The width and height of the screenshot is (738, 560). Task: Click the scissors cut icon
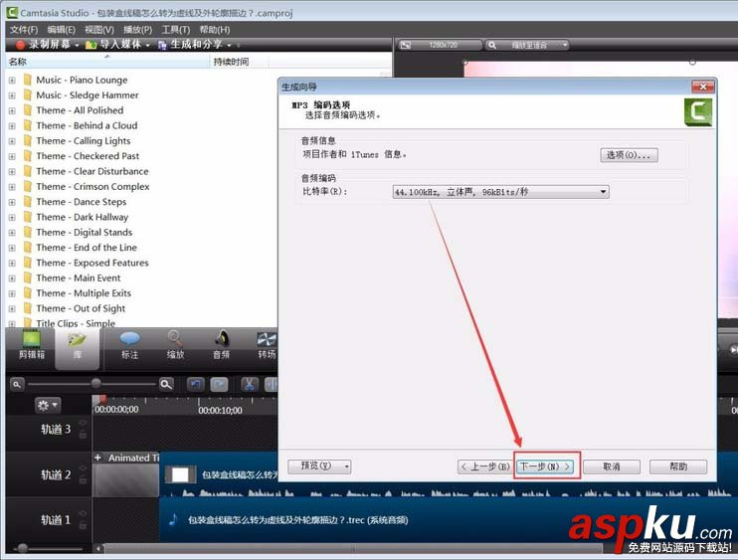[x=250, y=385]
